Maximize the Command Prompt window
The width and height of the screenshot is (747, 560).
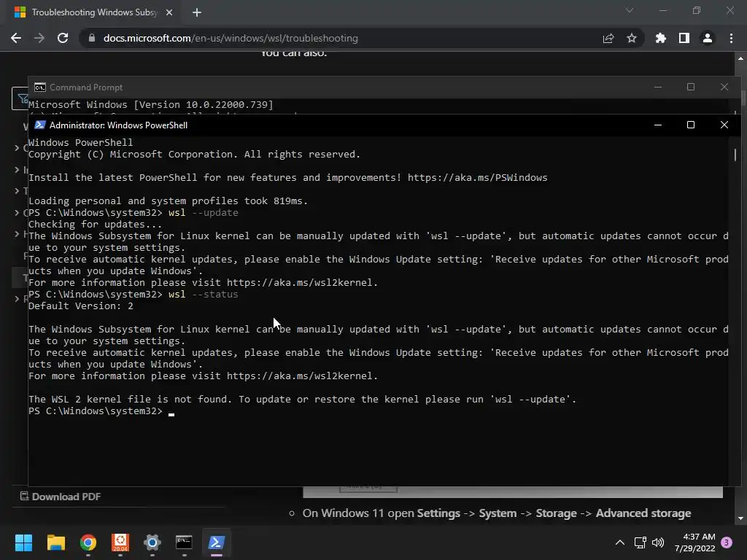(691, 87)
